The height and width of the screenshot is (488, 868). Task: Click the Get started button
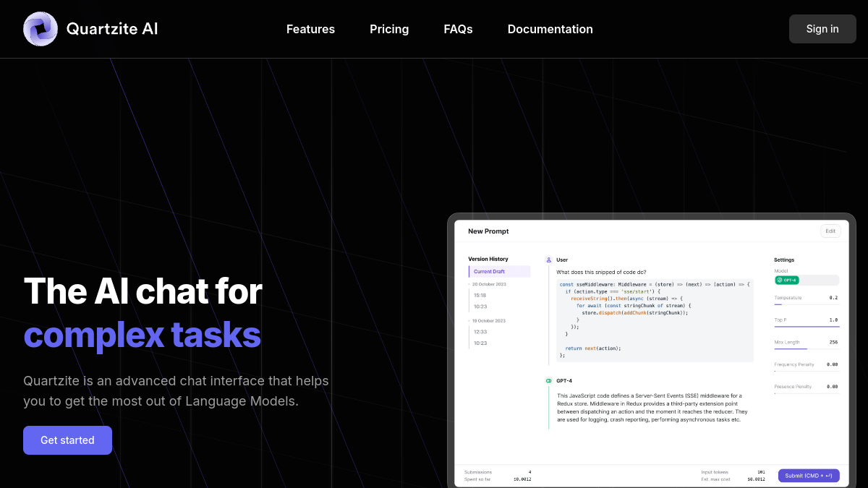point(67,440)
